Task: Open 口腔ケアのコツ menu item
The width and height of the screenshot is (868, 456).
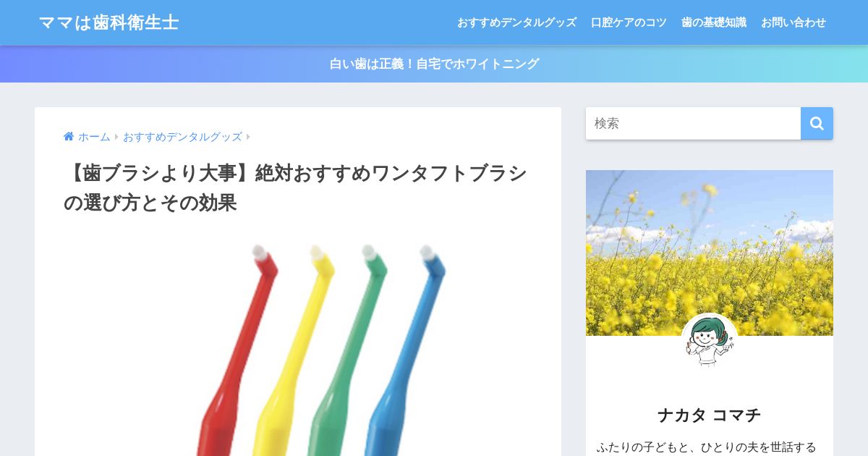Action: [x=629, y=22]
